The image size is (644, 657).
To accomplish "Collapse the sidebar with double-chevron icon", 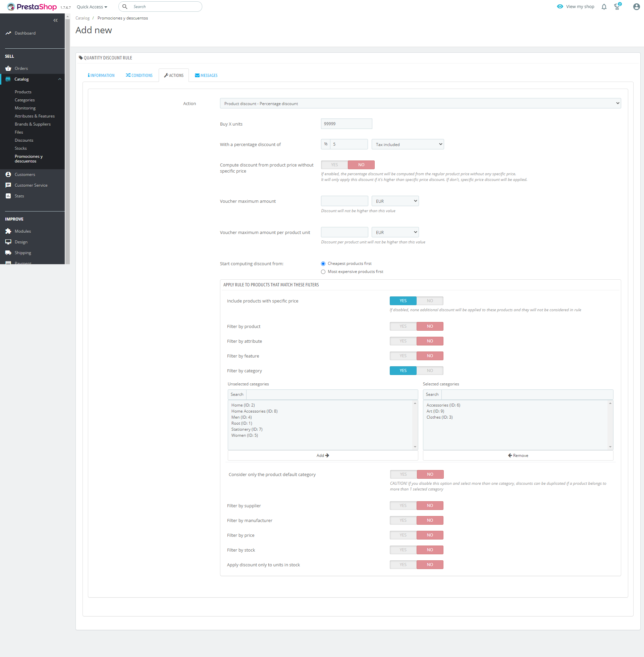I will (x=55, y=20).
